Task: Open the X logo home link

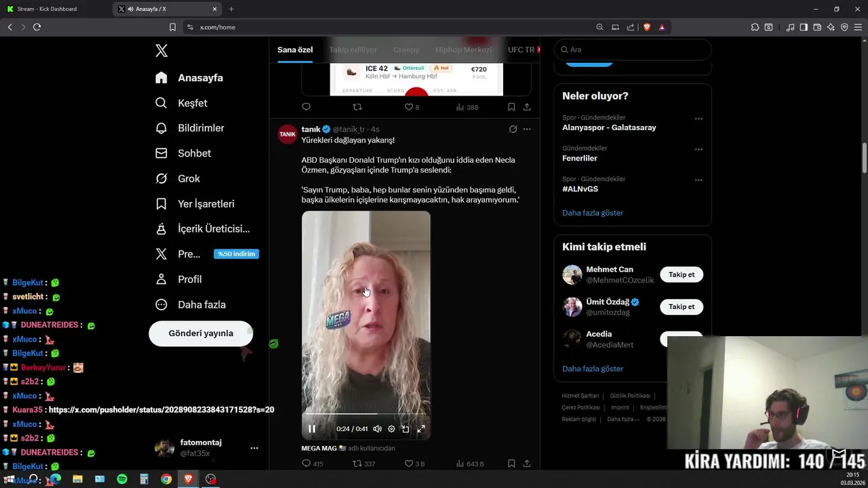Action: 161,51
